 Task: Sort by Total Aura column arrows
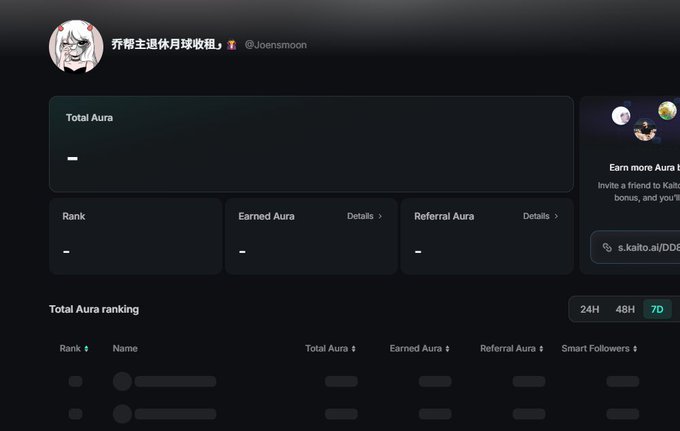pyautogui.click(x=353, y=349)
